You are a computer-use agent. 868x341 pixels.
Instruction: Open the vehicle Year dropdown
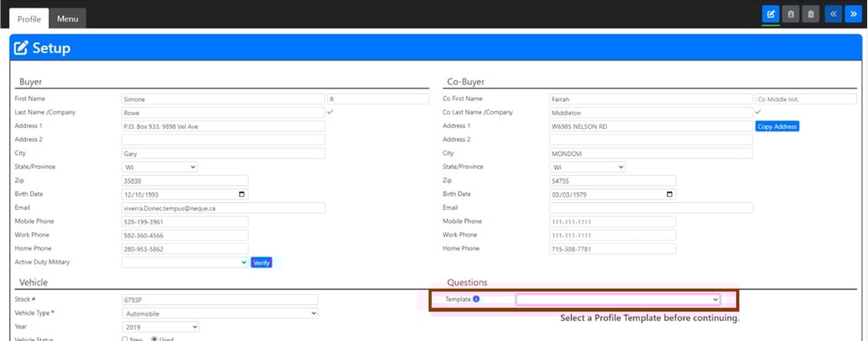click(160, 327)
